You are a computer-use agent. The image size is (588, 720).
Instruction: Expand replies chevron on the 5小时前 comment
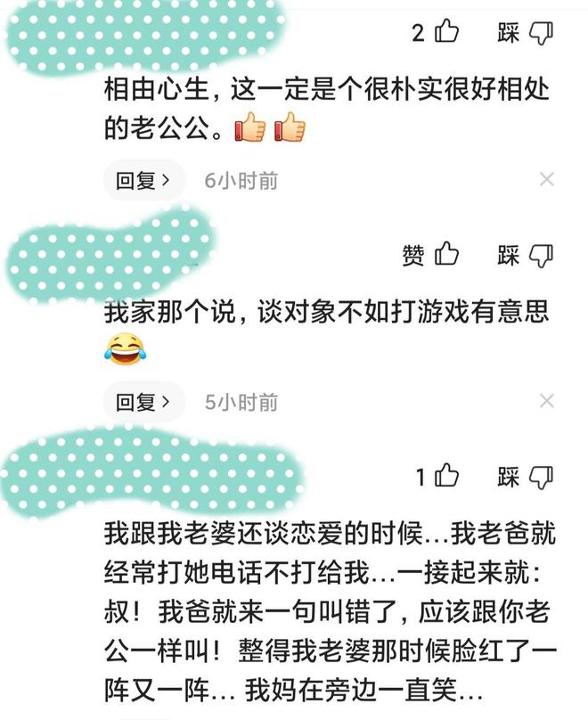[x=167, y=402]
